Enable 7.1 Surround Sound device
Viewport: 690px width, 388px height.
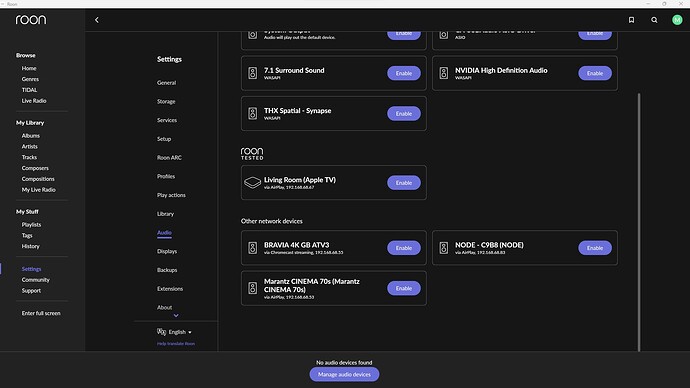click(404, 73)
